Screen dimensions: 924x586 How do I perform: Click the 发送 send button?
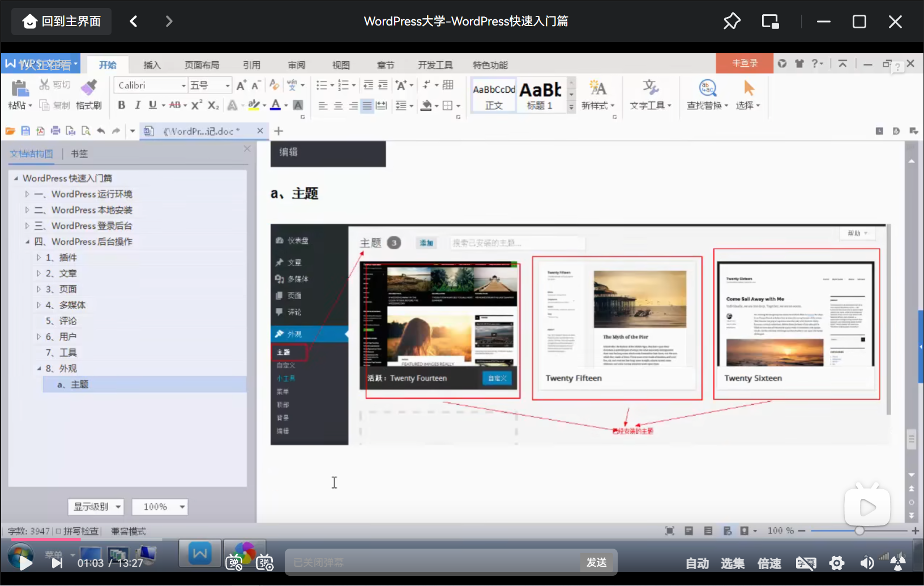point(596,562)
